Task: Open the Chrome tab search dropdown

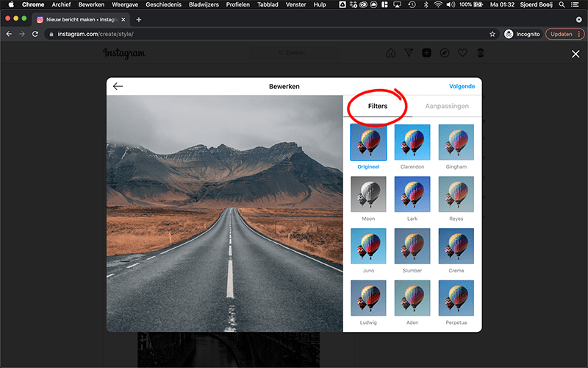Action: tap(578, 20)
